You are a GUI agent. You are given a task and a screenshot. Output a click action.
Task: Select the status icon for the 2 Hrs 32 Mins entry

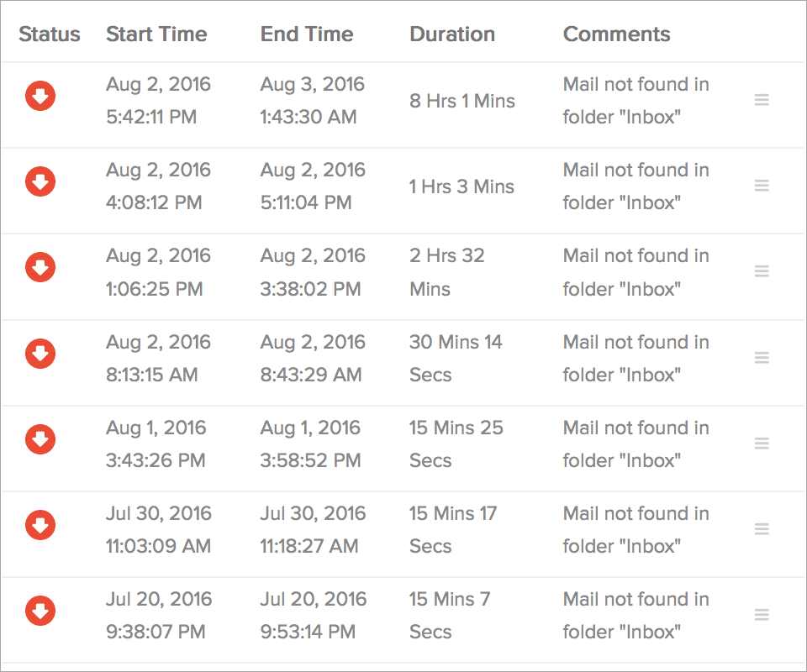coord(40,267)
